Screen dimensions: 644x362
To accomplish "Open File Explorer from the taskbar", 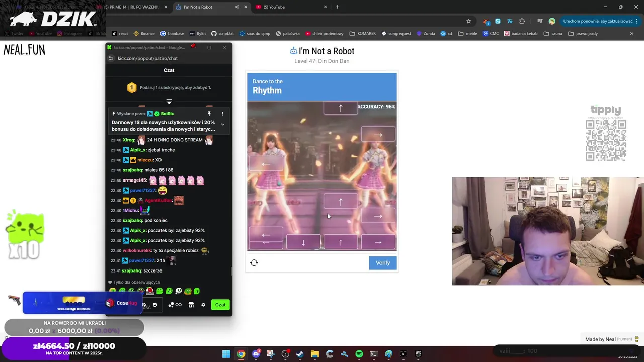I will (x=315, y=354).
